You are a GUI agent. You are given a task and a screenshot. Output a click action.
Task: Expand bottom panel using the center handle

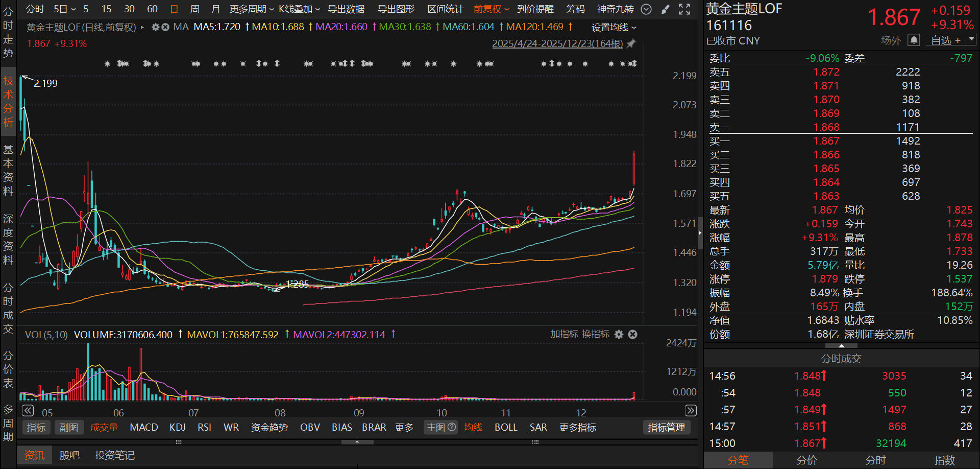pyautogui.click(x=357, y=442)
